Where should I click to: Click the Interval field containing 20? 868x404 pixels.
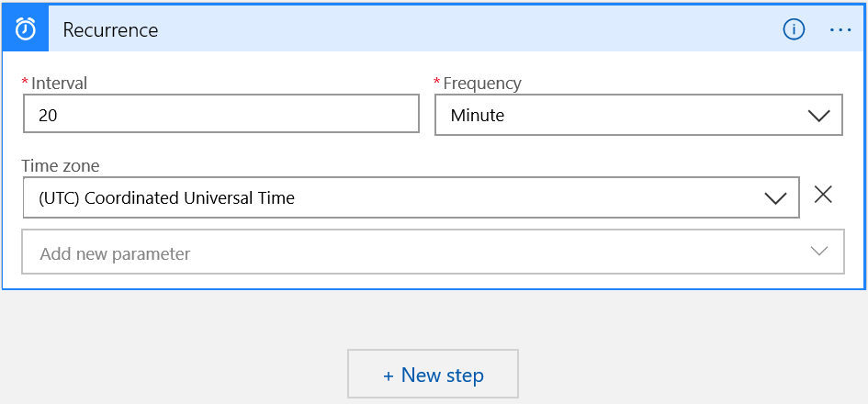[220, 115]
